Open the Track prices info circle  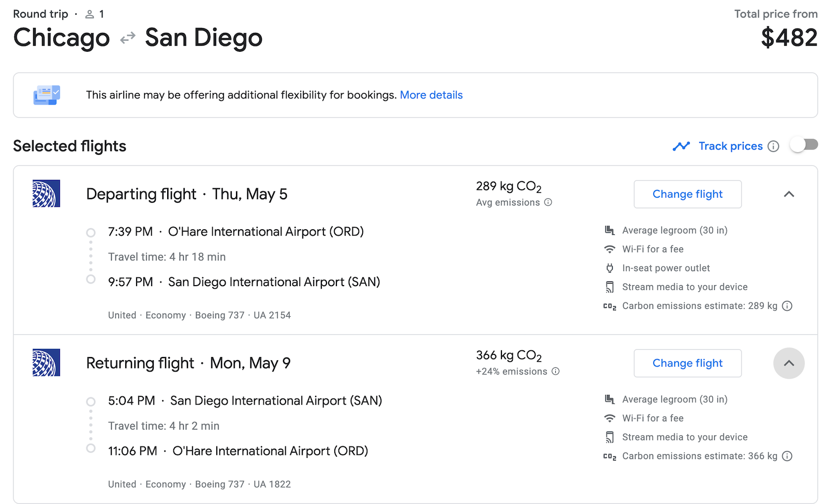click(774, 146)
